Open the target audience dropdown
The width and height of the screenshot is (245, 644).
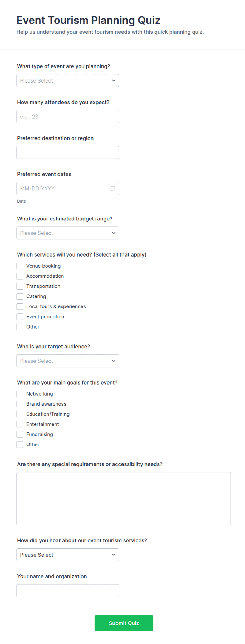pyautogui.click(x=68, y=361)
